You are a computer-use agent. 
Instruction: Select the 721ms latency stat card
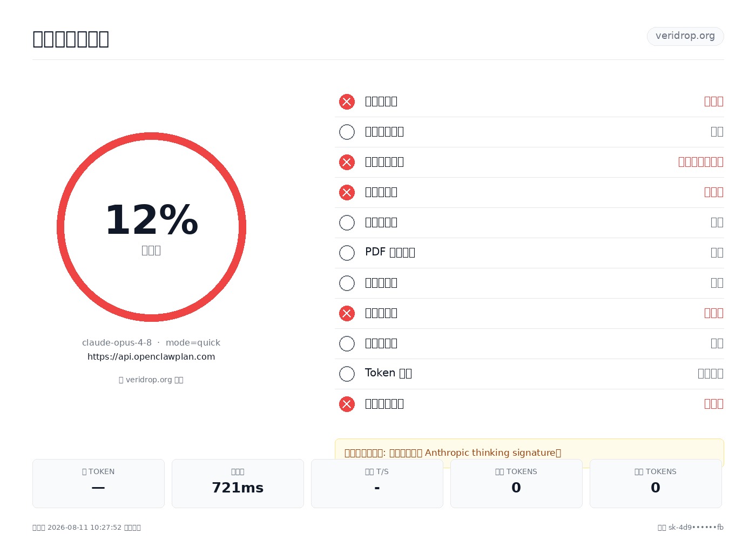pos(238,483)
